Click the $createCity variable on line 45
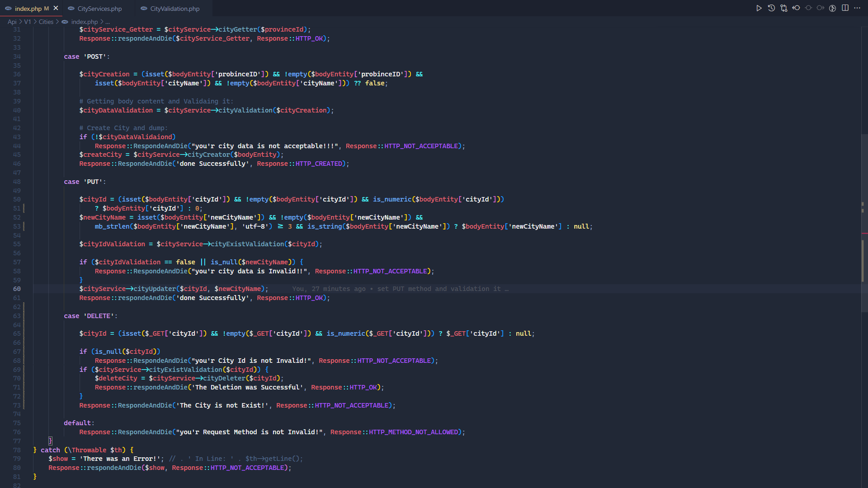Screen dimensions: 868x488 click(x=100, y=155)
